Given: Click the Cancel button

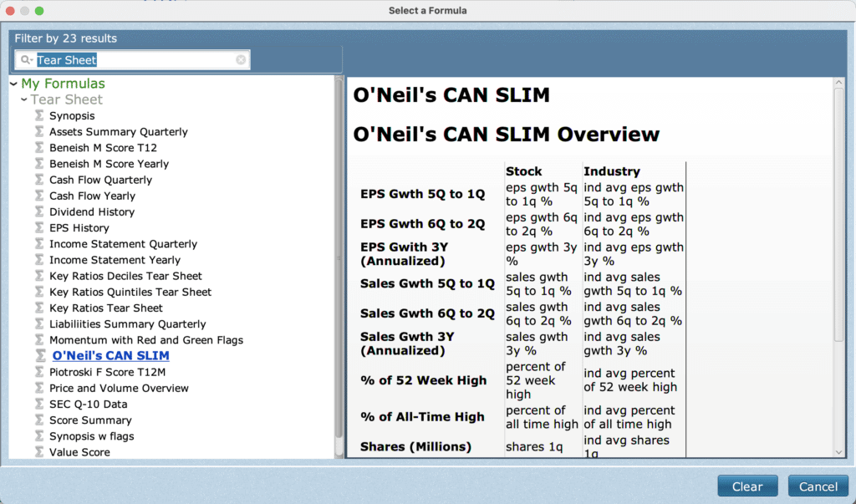Looking at the screenshot, I should coord(818,486).
